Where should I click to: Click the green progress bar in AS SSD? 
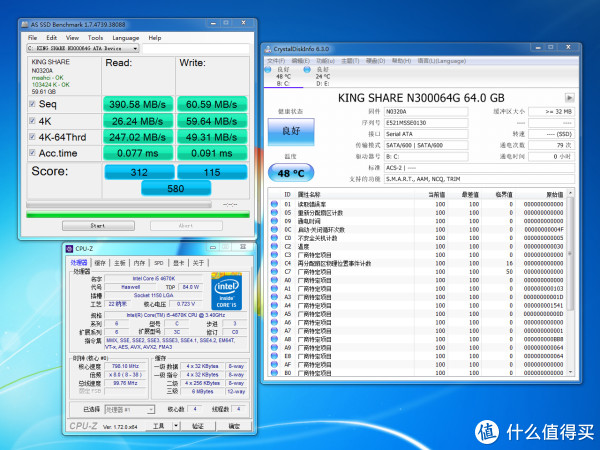(138, 214)
